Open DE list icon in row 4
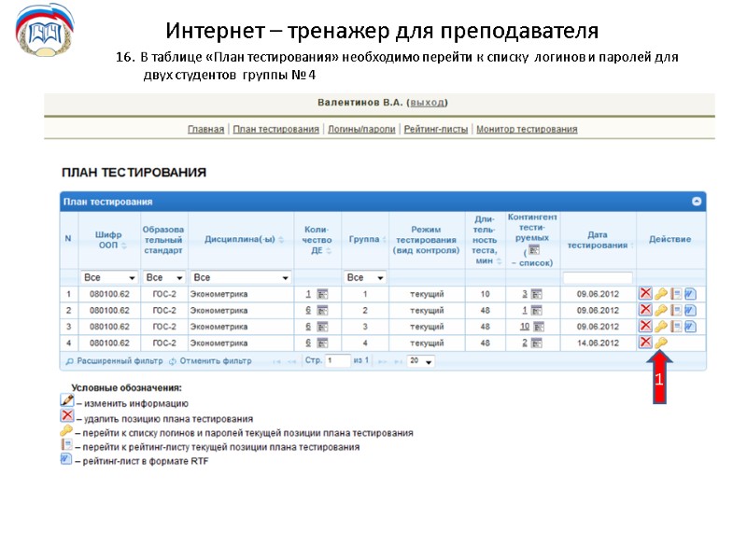The height and width of the screenshot is (560, 747). click(x=322, y=343)
